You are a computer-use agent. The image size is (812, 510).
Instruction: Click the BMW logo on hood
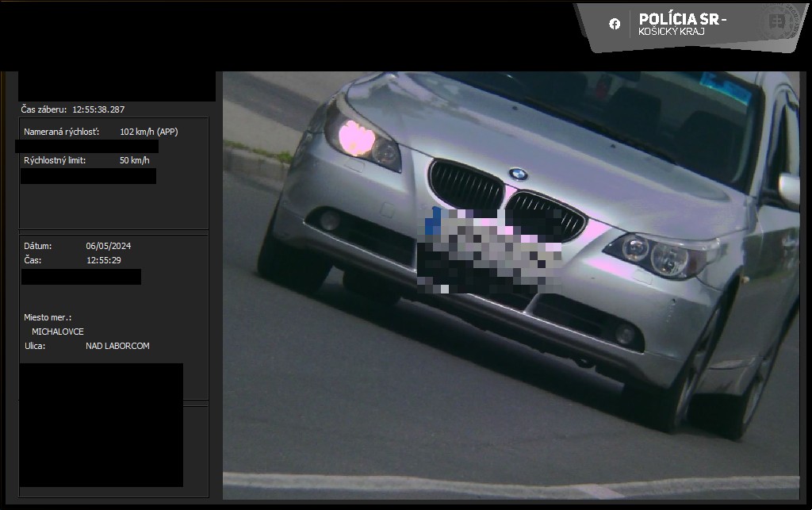tap(518, 174)
